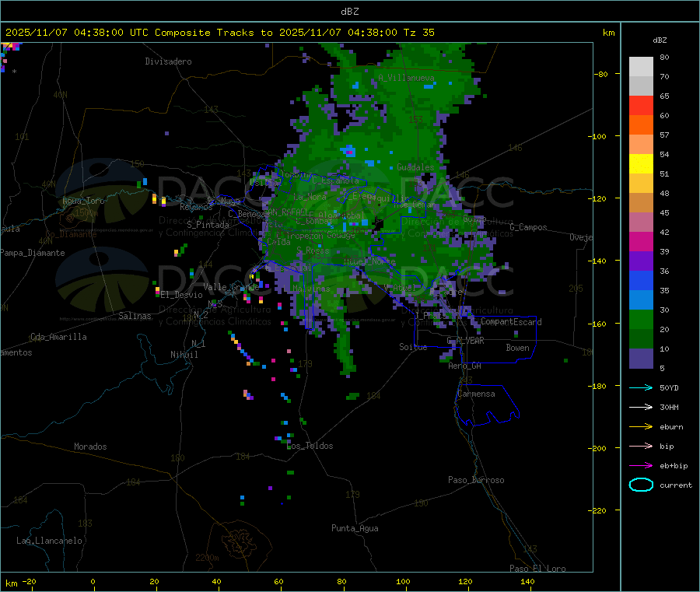Click the eb+bip magenta arrow legend icon

pos(641,465)
